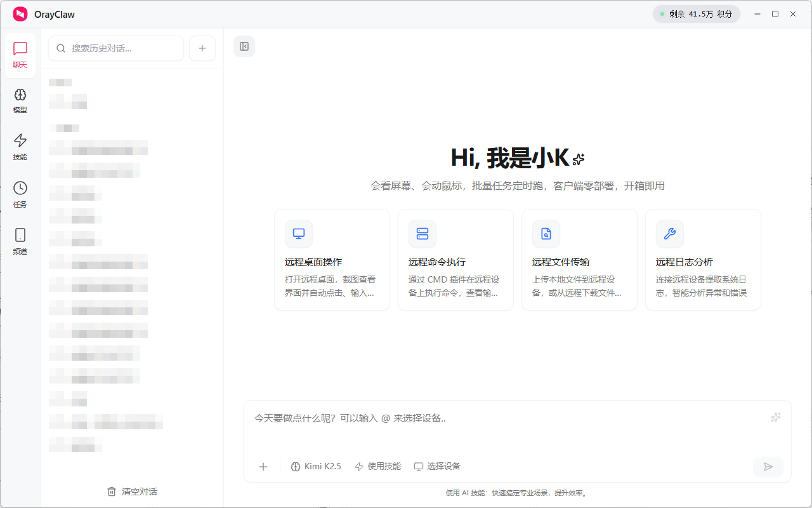Viewport: 812px width, 508px height.
Task: Open the 聊天 chat section
Action: [x=20, y=55]
